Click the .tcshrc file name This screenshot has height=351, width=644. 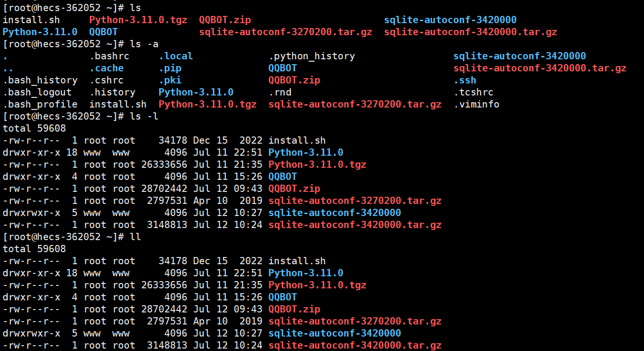click(473, 92)
